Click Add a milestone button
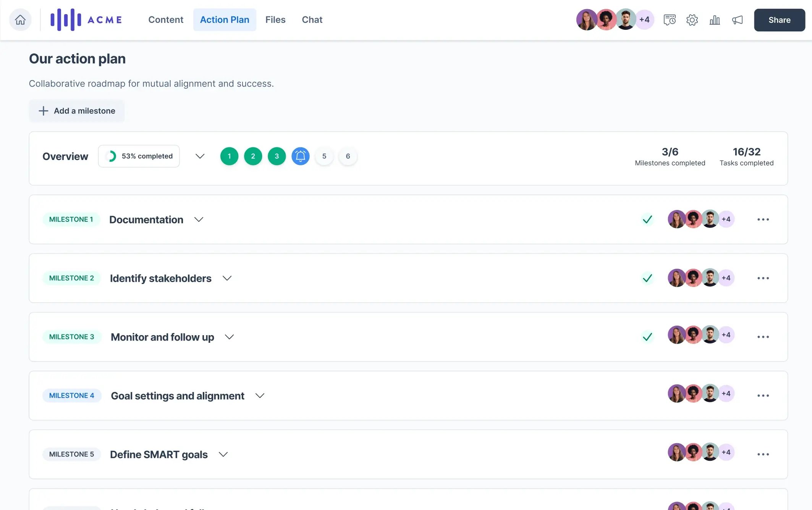This screenshot has width=812, height=510. pyautogui.click(x=77, y=111)
